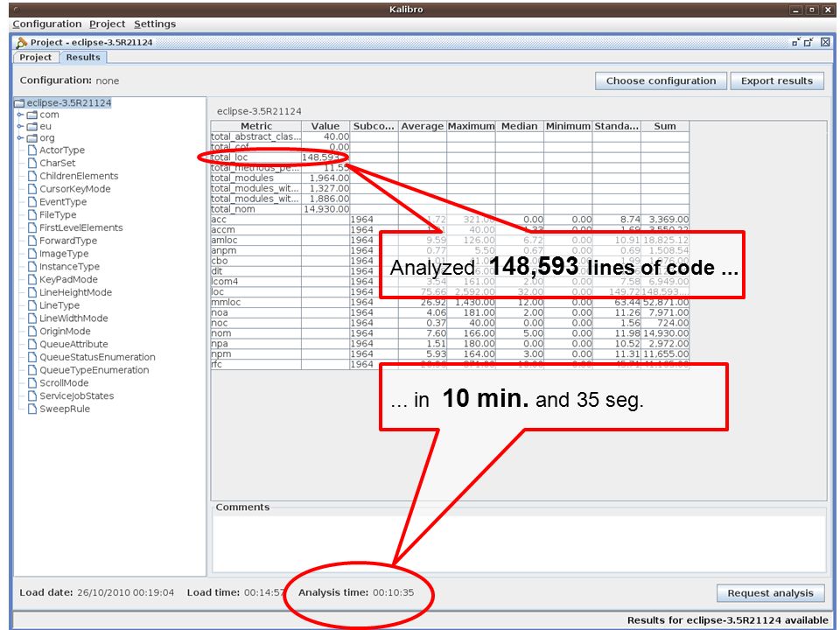Click the com folder icon
The height and width of the screenshot is (630, 840).
click(x=32, y=115)
